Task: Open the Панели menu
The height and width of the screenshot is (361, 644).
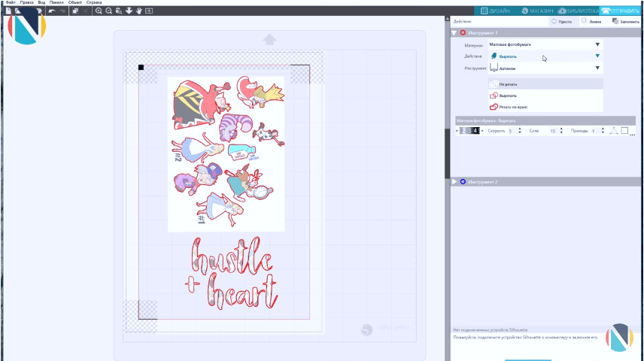Action: click(56, 2)
